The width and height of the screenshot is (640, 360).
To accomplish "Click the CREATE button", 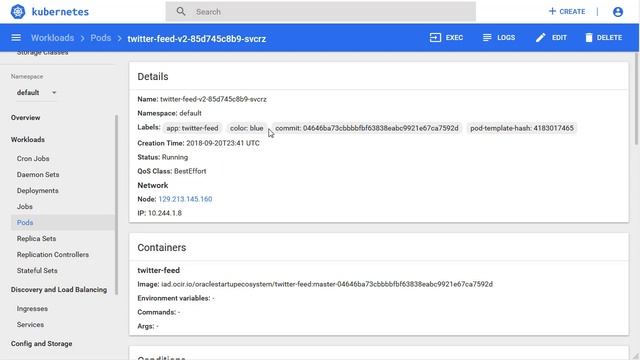I will click(x=567, y=11).
